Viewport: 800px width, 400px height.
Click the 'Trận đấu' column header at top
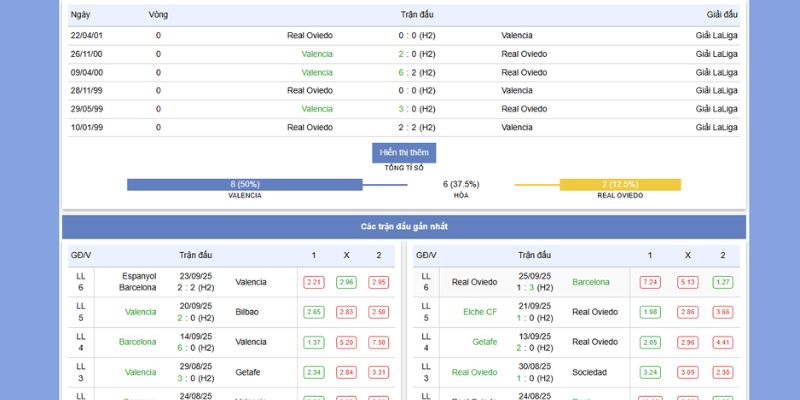403,15
